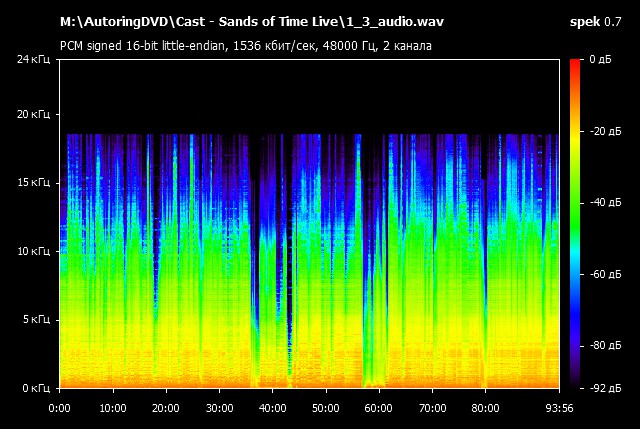The image size is (640, 429).
Task: Click the 20 кГц frequency axis label
Action: pyautogui.click(x=33, y=114)
